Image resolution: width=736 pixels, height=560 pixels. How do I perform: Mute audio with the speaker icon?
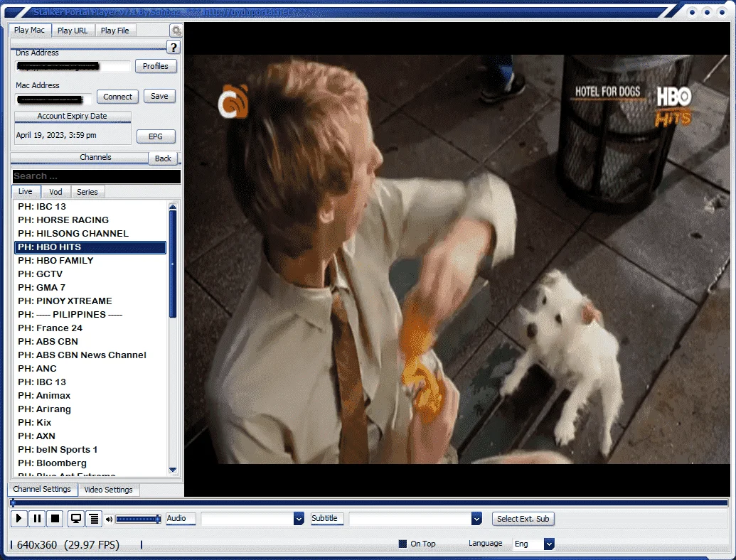tap(109, 519)
